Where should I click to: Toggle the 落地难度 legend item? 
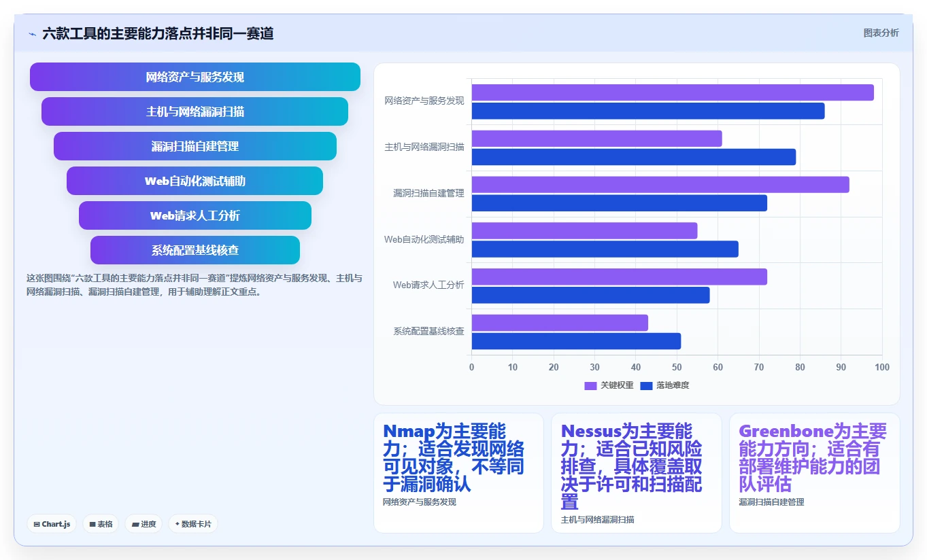tap(664, 385)
